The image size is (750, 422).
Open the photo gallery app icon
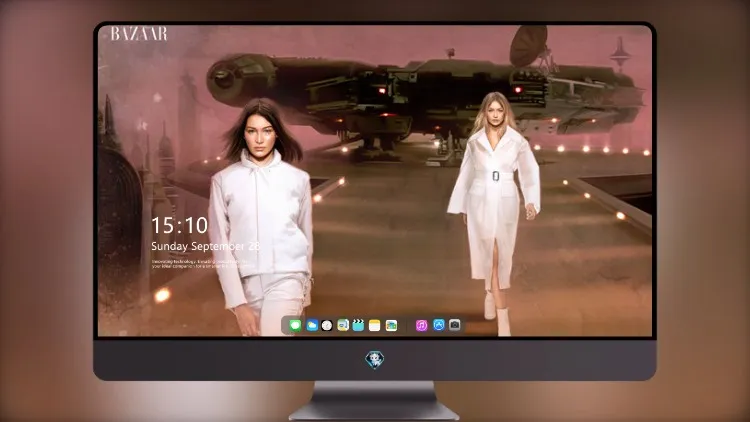tap(391, 325)
